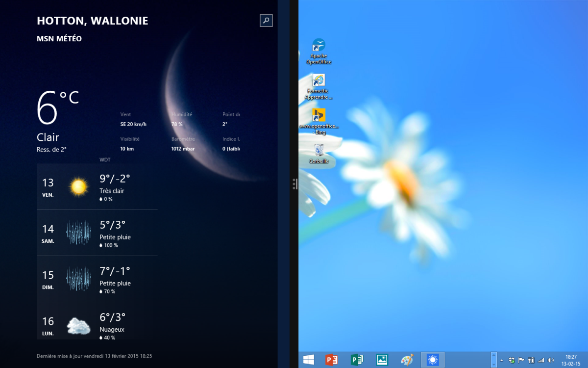Open the www.openoffice Bing desktop shortcut

coord(318,122)
